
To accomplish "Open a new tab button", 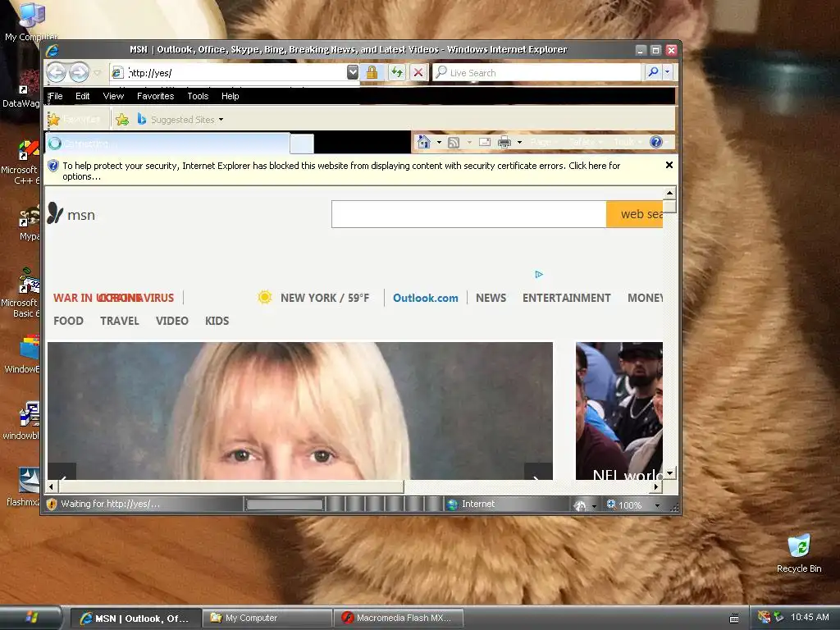I will [302, 144].
